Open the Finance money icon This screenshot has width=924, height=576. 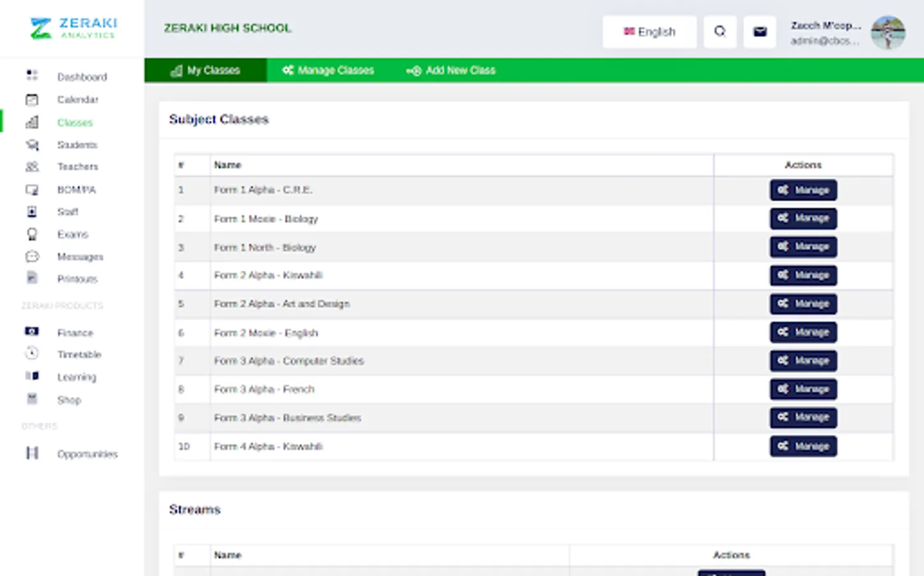32,332
